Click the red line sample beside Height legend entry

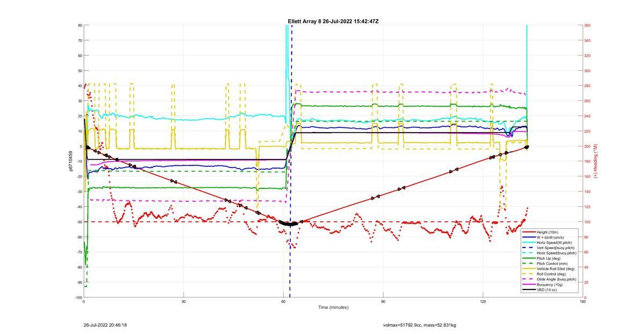(x=529, y=232)
